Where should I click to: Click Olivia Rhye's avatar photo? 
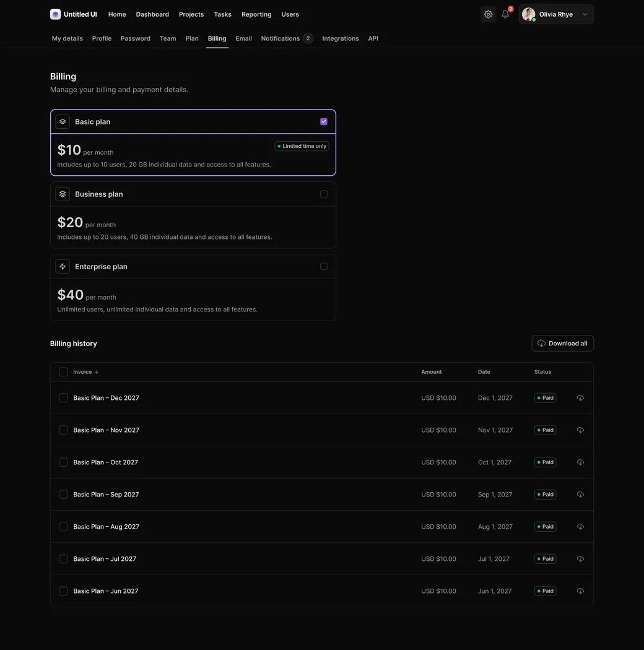[528, 14]
